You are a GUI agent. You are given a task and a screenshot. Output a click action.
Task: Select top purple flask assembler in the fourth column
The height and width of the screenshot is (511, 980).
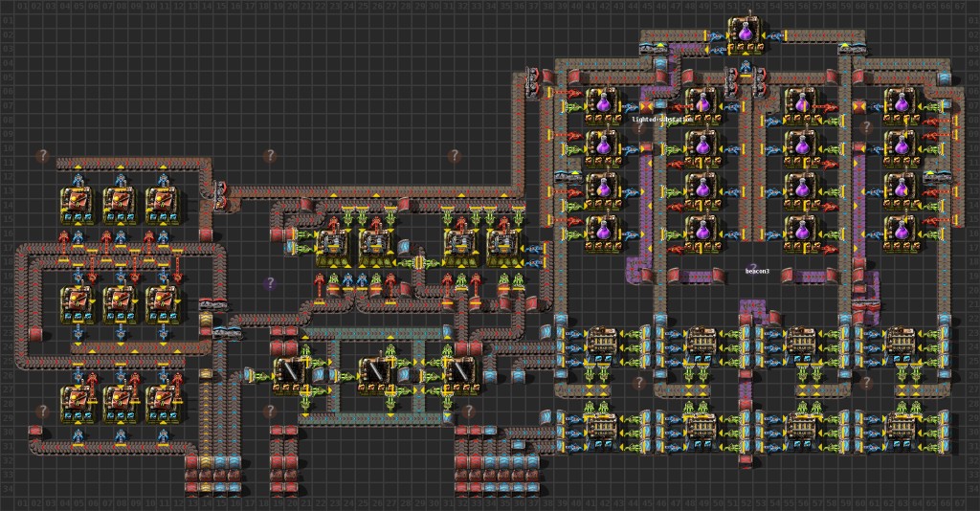(902, 106)
